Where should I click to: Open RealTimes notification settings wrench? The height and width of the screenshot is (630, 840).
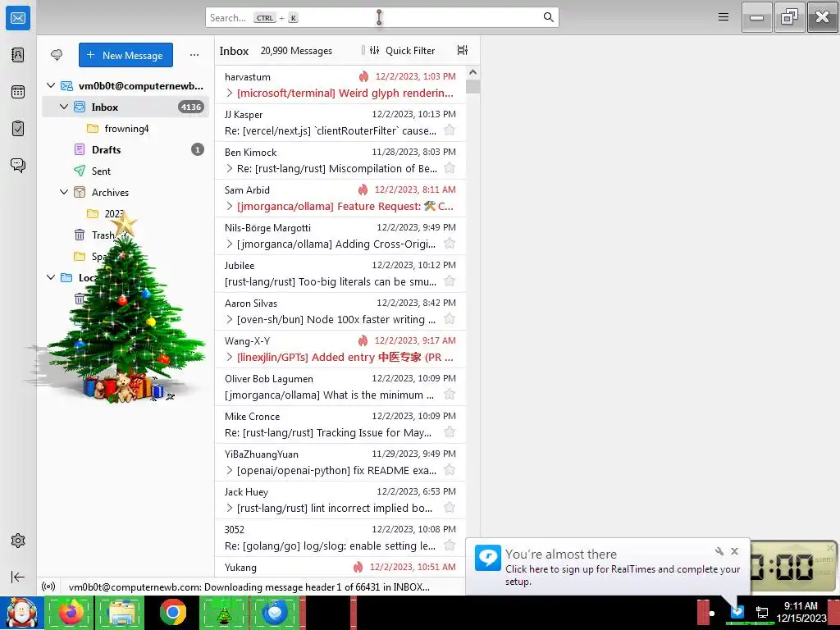[719, 551]
